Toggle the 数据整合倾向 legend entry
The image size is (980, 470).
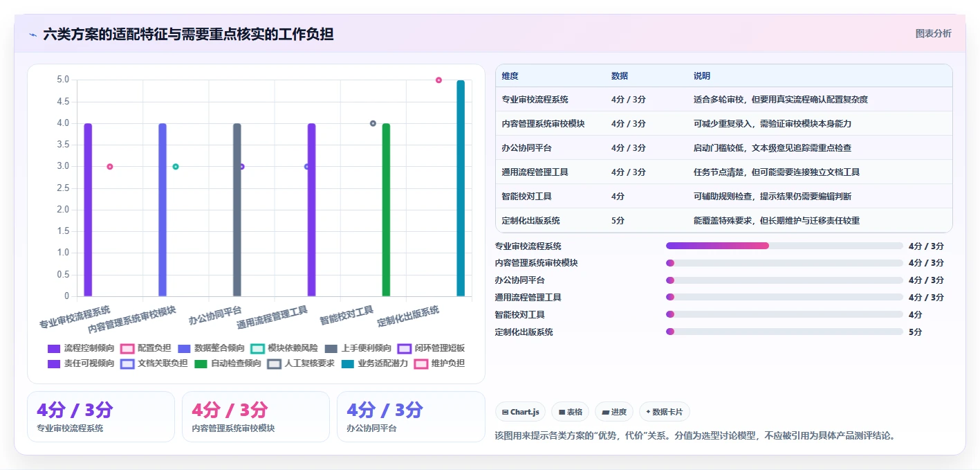[211, 348]
